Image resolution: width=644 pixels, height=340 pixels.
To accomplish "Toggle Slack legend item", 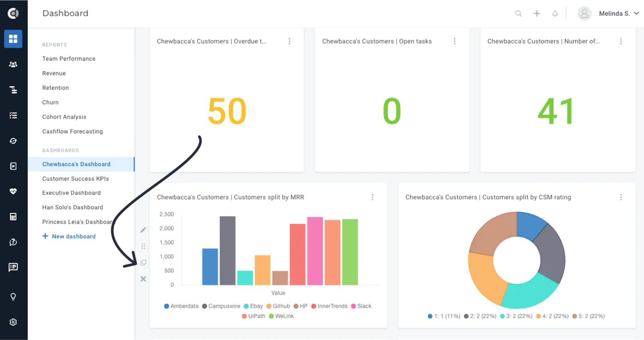I will tap(361, 306).
